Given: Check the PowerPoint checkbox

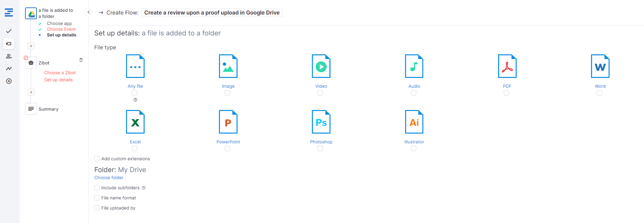Looking at the screenshot, I should (227, 148).
